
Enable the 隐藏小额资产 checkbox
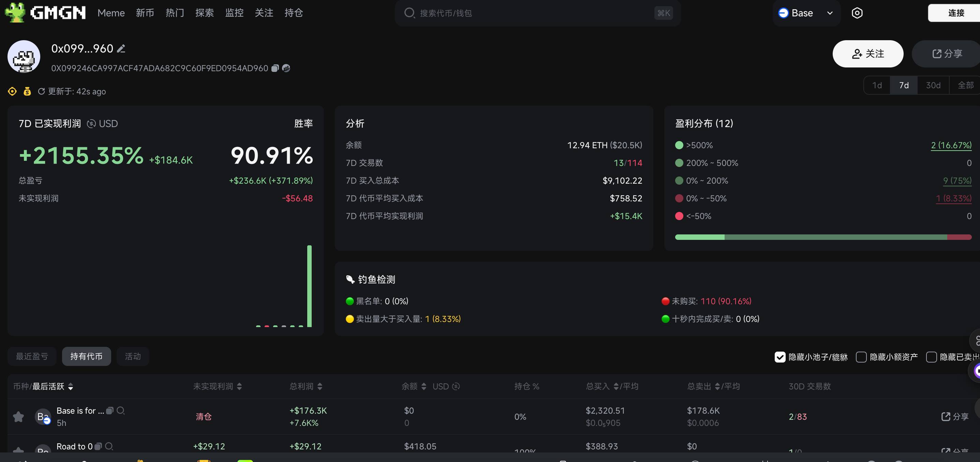(x=861, y=357)
